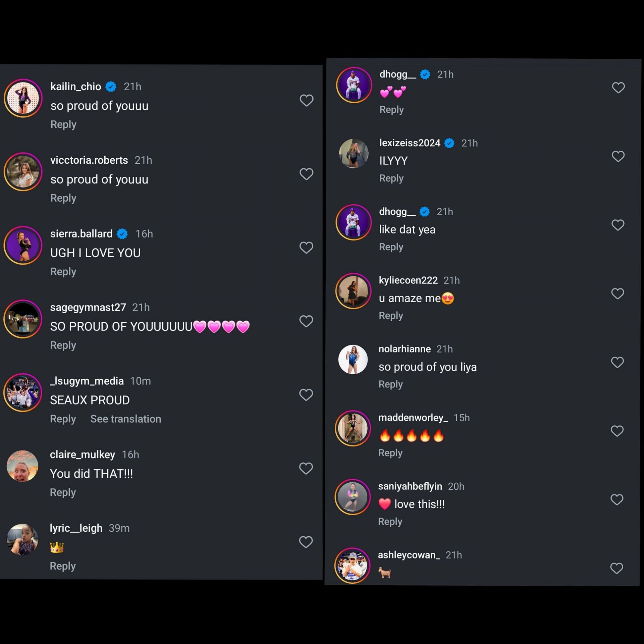
Task: Open the lexizeiss2024 username link
Action: tap(410, 143)
